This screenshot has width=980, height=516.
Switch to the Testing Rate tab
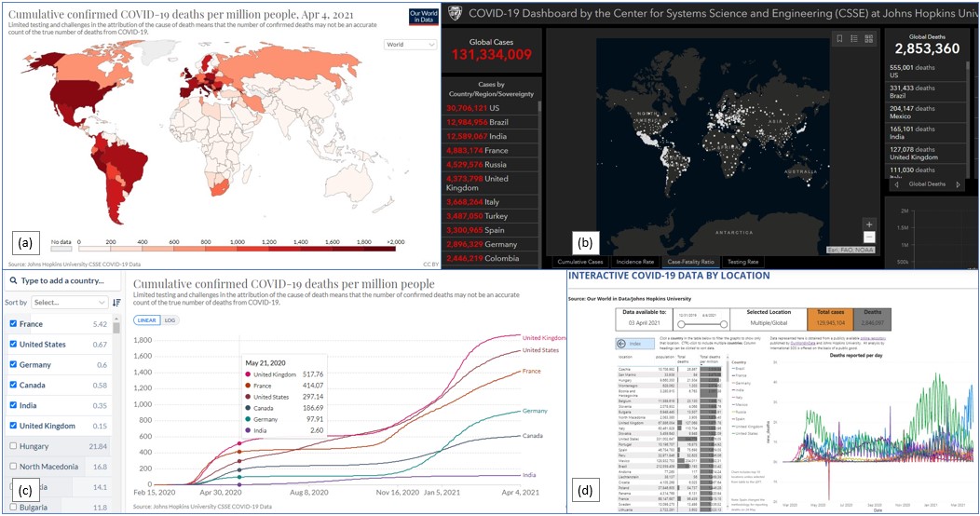pos(743,262)
